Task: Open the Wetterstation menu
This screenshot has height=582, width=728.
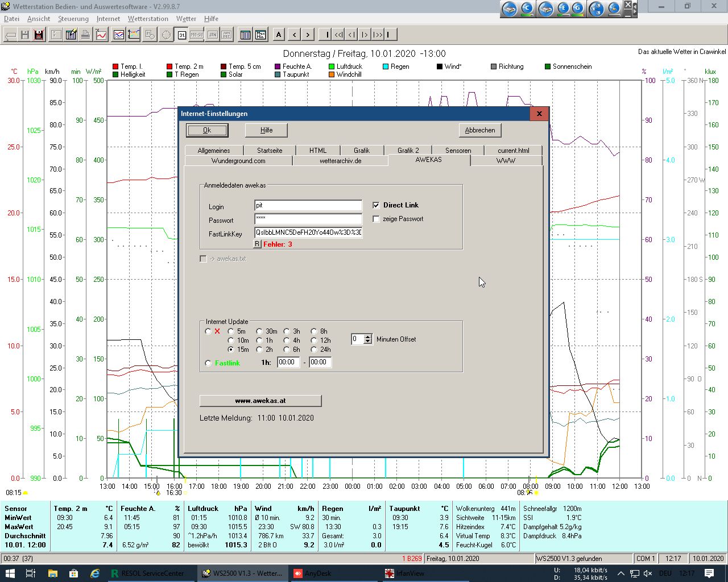Action: tap(148, 19)
